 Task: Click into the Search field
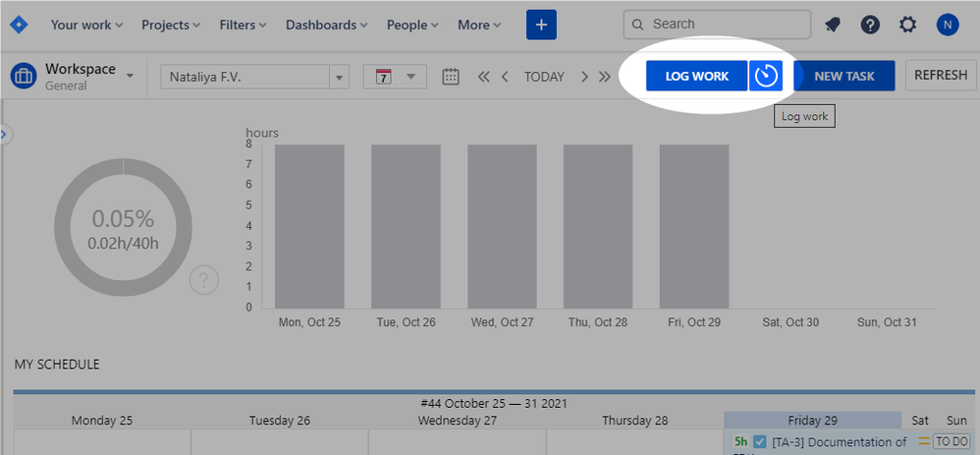click(x=717, y=25)
